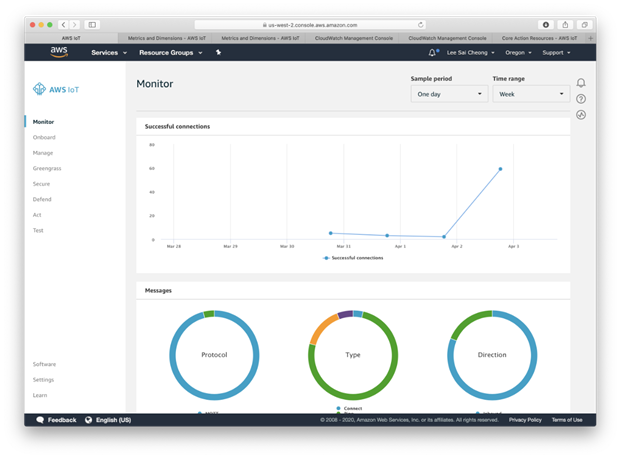Viewport: 620px width, 458px height.
Task: Click the activity pulse icon below help
Action: click(x=580, y=115)
